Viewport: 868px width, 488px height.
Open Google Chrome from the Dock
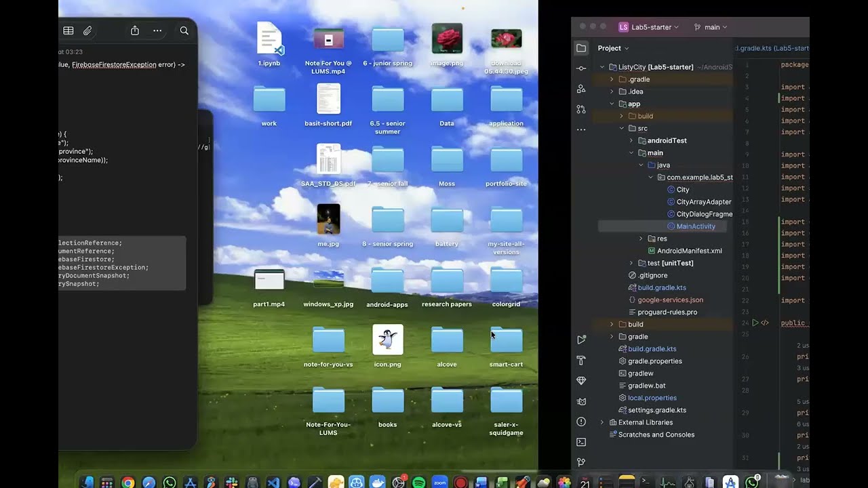pos(127,483)
